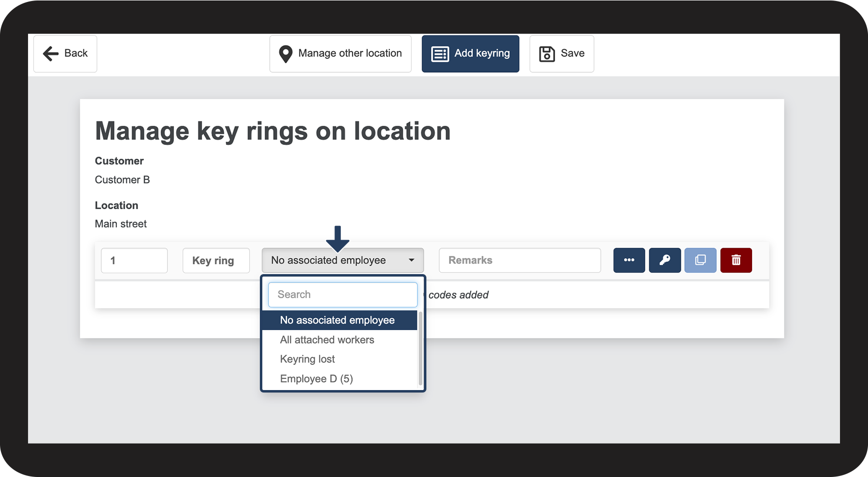Select No associated employee option

[x=340, y=320]
